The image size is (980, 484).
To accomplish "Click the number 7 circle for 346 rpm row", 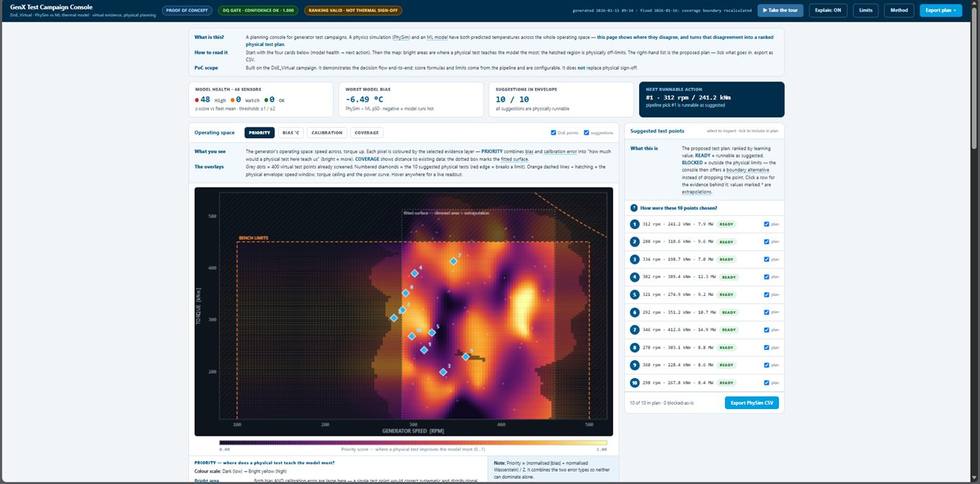I will tap(635, 330).
